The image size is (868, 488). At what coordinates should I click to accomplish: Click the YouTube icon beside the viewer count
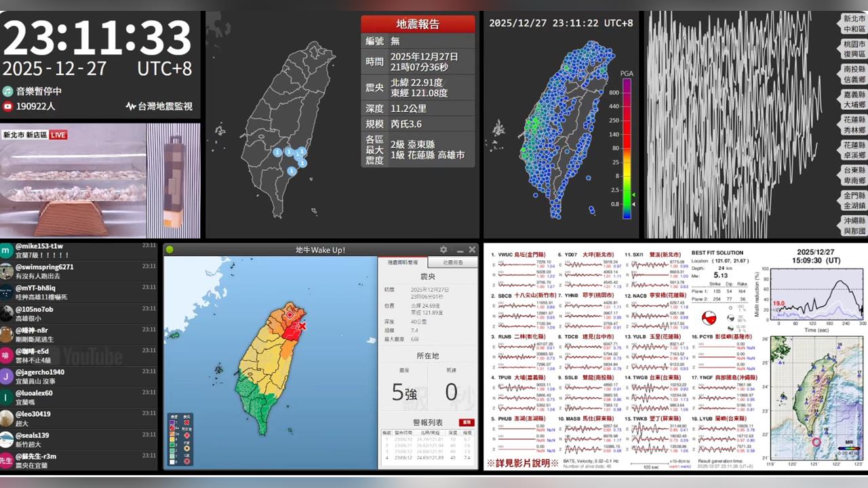[7, 106]
